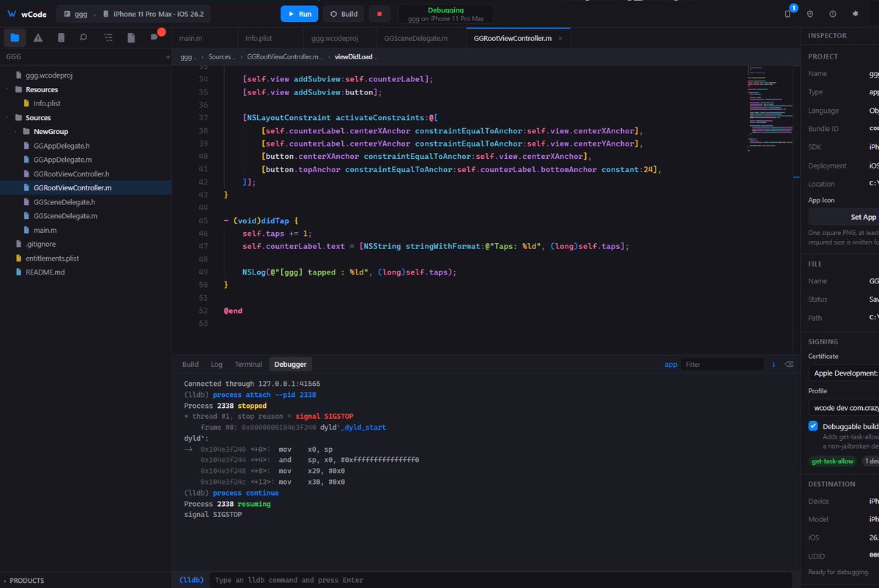Open GGSceneDelegate.h in file tree
This screenshot has height=588, width=879.
pos(64,202)
